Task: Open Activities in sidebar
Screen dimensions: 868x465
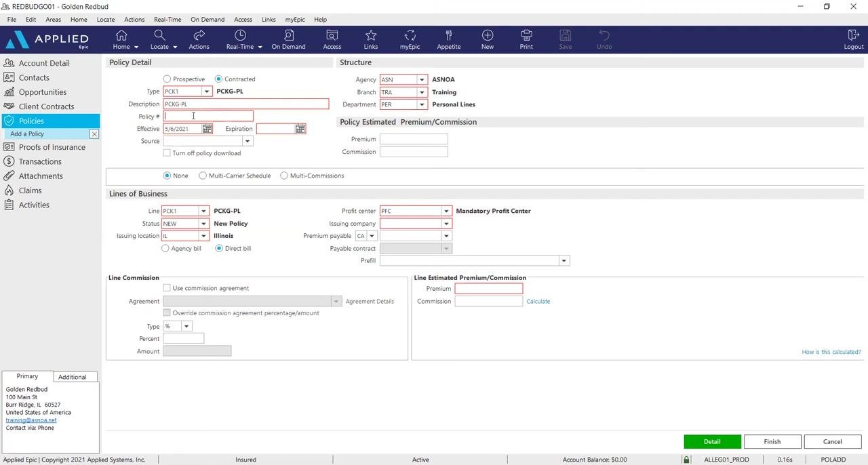Action: 34,205
